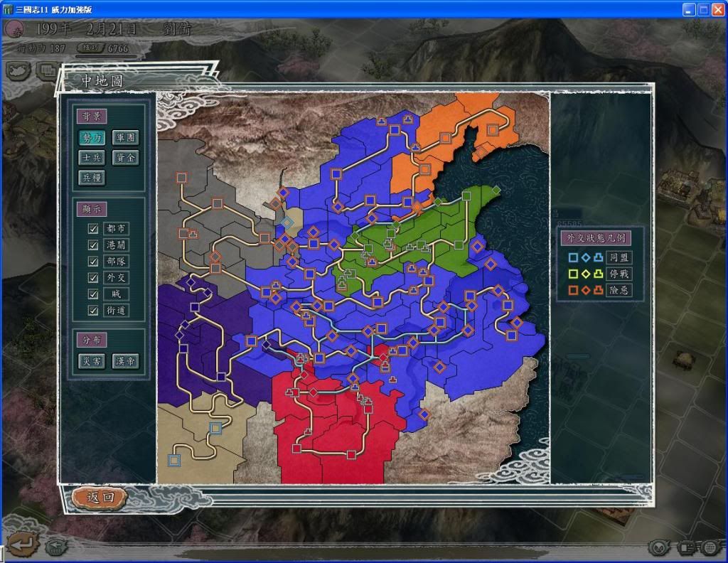728x563 pixels.
Task: Click the 2月21日 date text
Action: click(112, 29)
